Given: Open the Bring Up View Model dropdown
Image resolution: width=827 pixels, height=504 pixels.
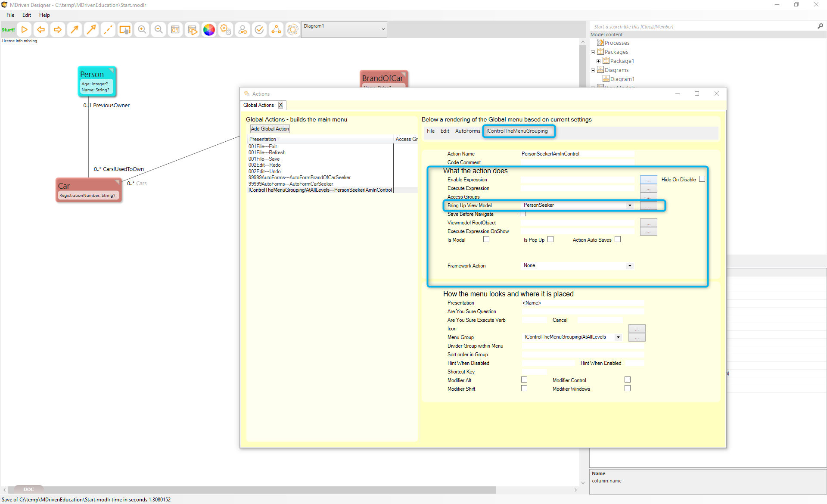Looking at the screenshot, I should click(x=630, y=205).
